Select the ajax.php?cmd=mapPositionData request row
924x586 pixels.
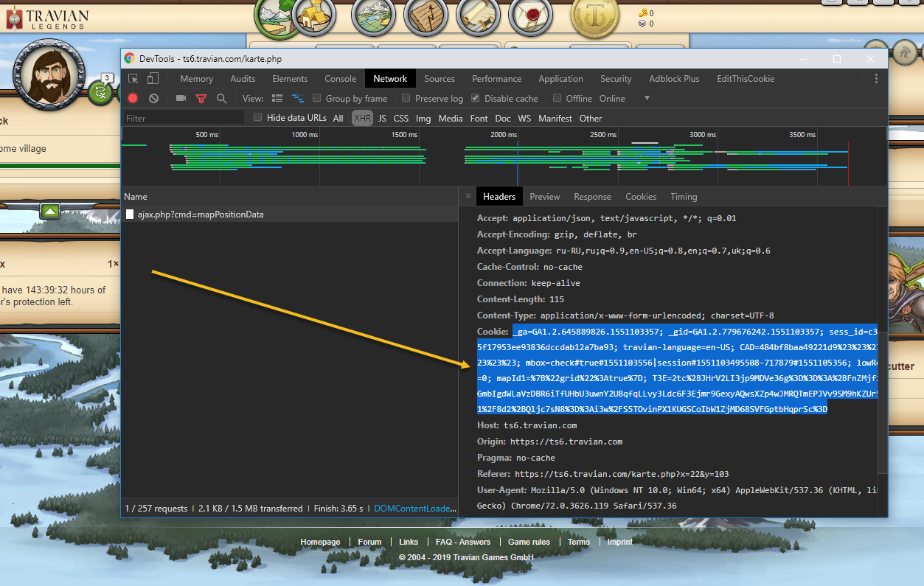(x=290, y=214)
